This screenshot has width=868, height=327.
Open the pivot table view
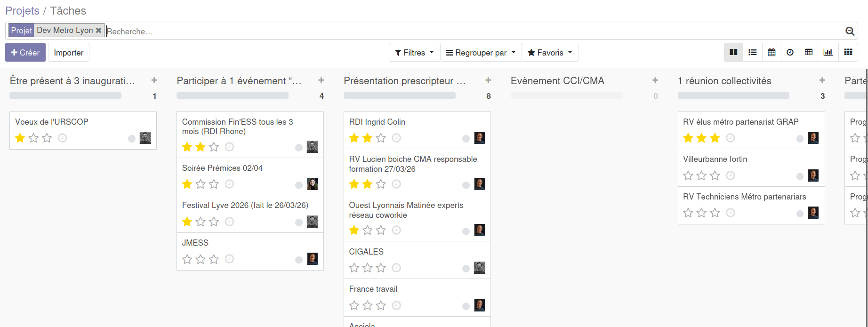[809, 52]
